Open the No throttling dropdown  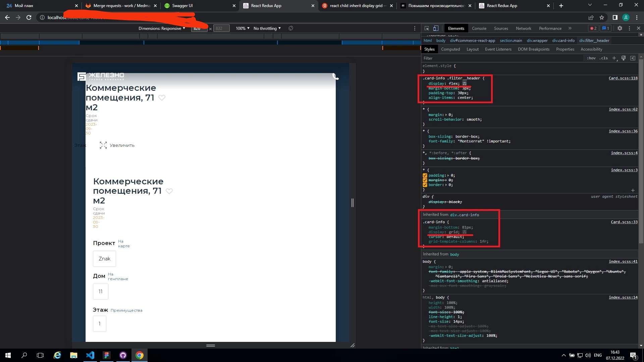coord(267,28)
